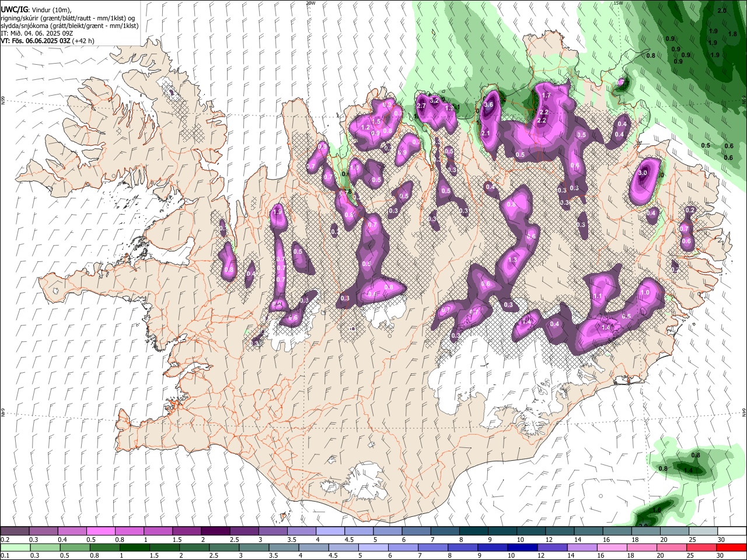Click the "1.8" value over the sea
Screen dimensions: 747x560
pos(733,34)
